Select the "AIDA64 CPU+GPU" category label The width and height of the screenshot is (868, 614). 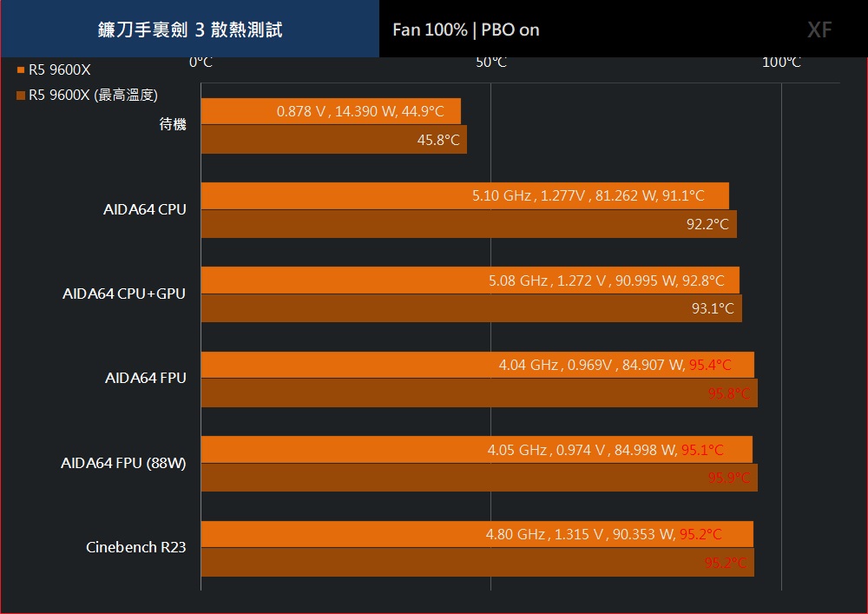pyautogui.click(x=124, y=294)
